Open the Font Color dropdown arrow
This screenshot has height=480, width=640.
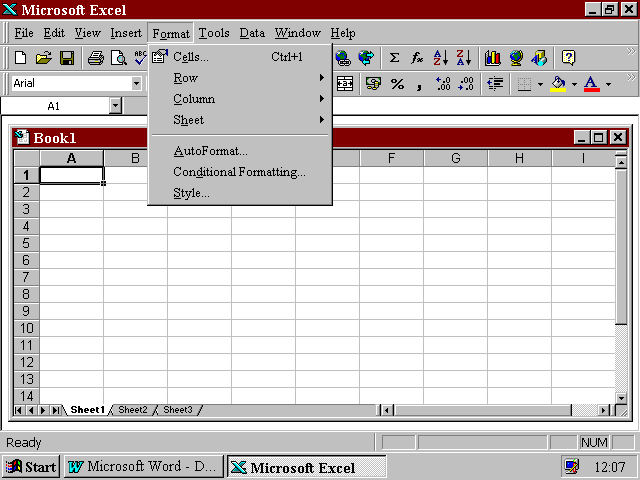[609, 84]
